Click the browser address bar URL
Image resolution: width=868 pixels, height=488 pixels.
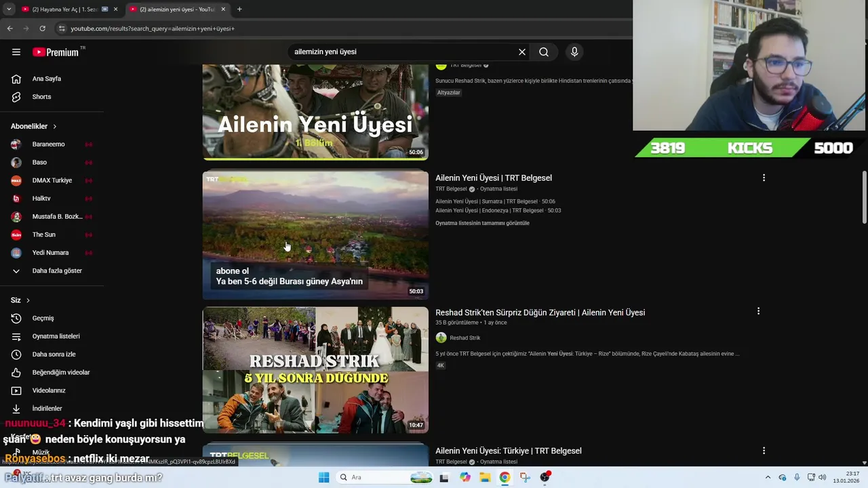pos(153,28)
